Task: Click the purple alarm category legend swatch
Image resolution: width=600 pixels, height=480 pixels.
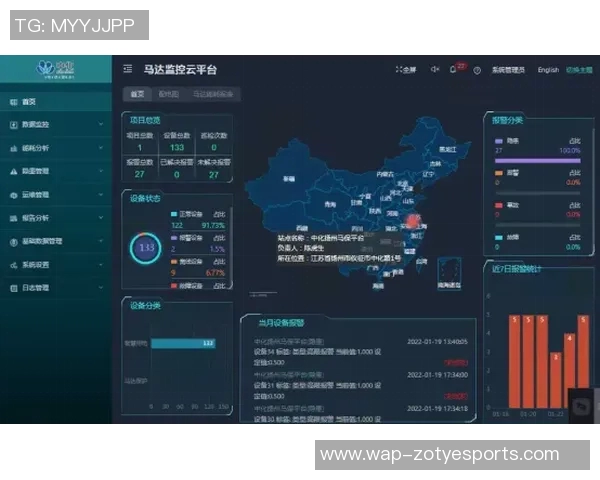Action: (499, 141)
